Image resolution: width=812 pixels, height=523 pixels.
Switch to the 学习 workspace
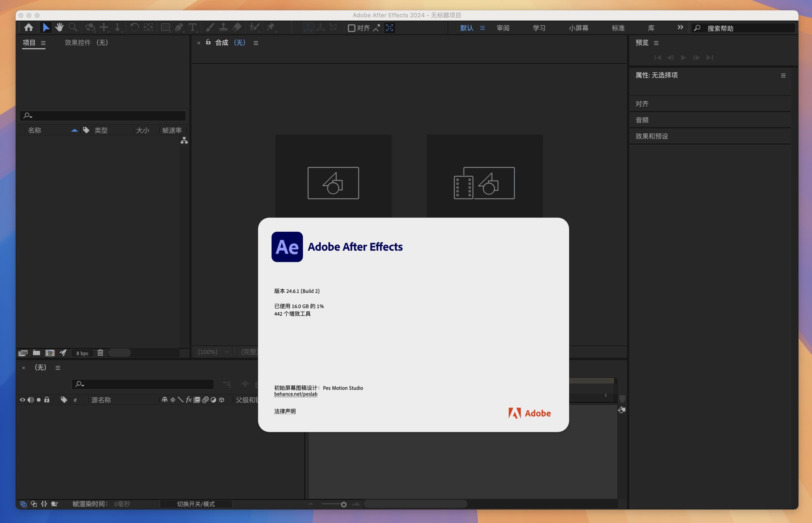(x=539, y=28)
